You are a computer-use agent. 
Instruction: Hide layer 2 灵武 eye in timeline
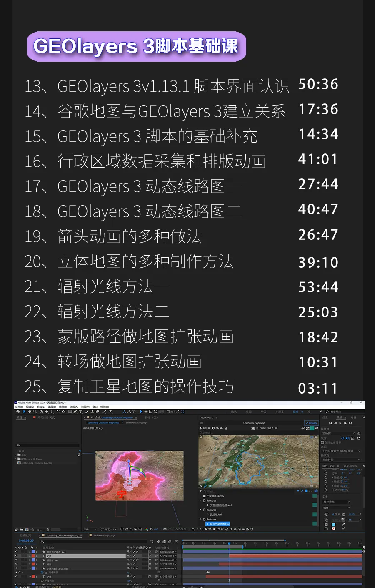[x=16, y=556]
